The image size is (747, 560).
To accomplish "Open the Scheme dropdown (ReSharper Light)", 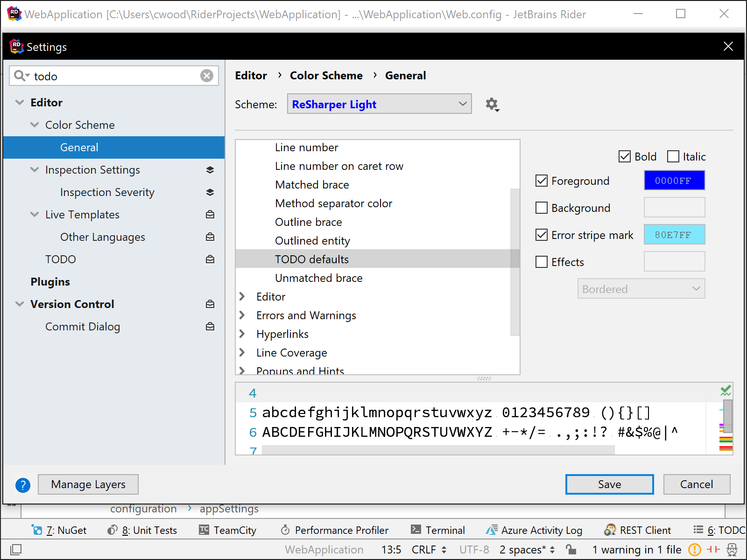I will [380, 104].
